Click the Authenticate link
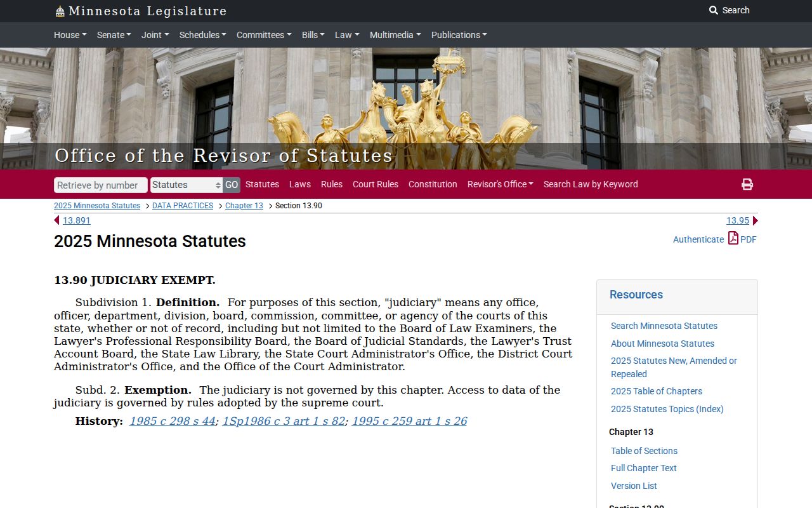Viewport: 812px width, 508px height. pos(698,239)
